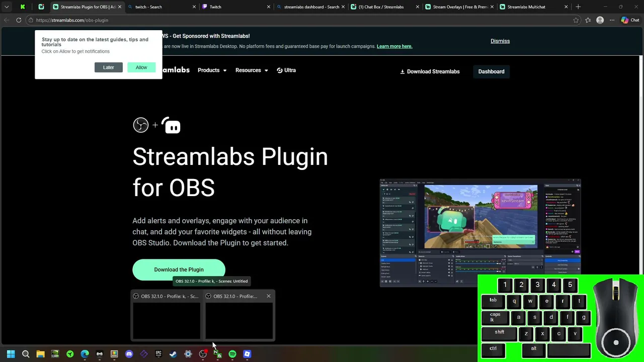The height and width of the screenshot is (362, 644).
Task: Launch Epic Games from the taskbar
Action: click(x=158, y=354)
